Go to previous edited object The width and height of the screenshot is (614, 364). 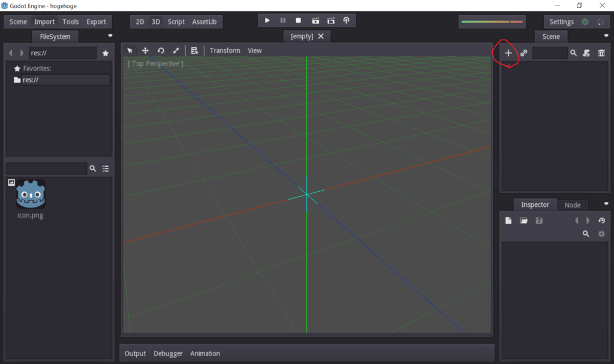576,221
